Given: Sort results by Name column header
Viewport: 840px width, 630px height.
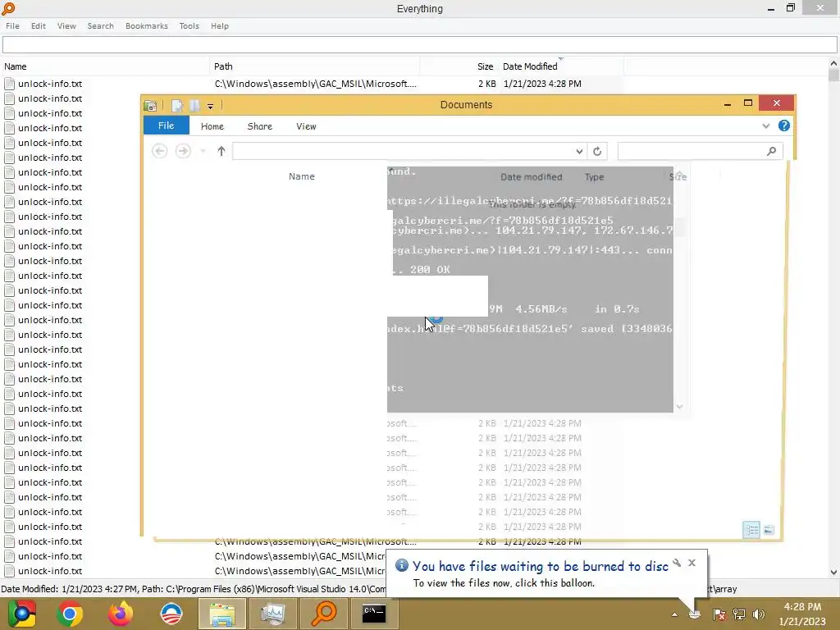Looking at the screenshot, I should (x=105, y=66).
